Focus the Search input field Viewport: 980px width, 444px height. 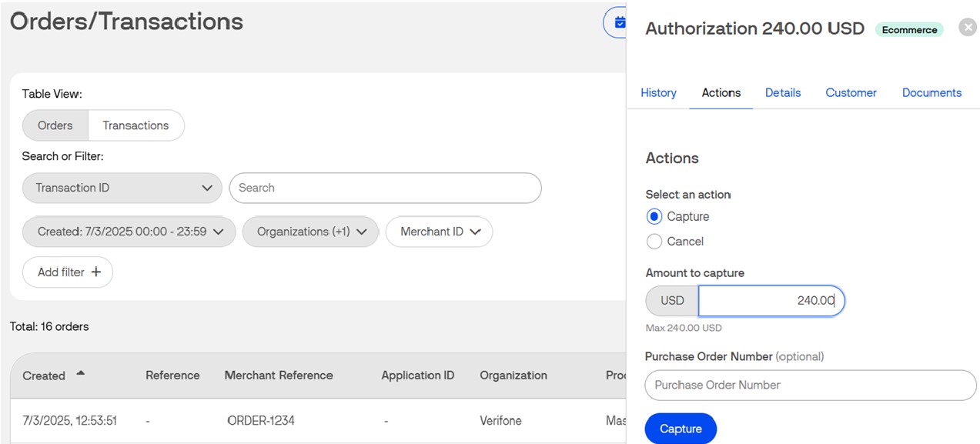point(386,188)
